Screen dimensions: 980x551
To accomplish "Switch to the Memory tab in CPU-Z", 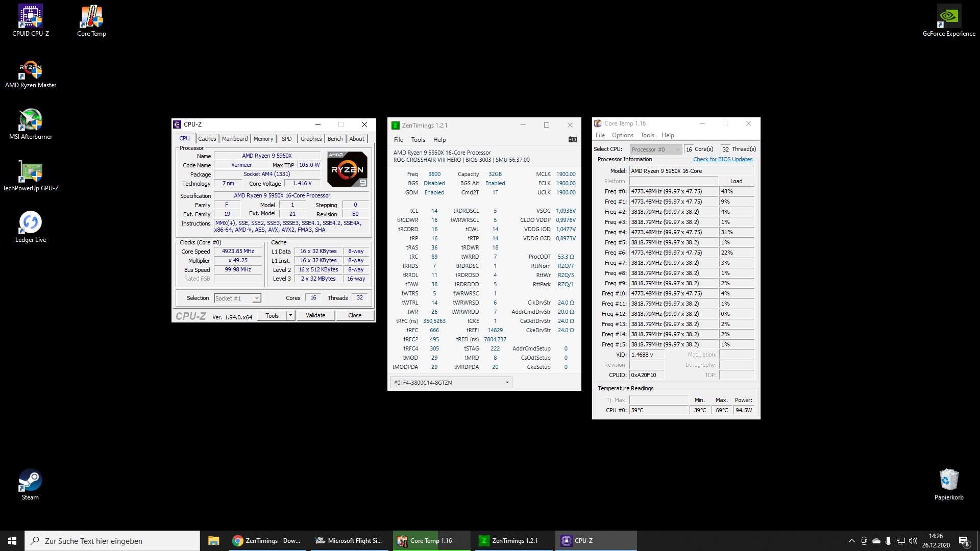I will 263,139.
